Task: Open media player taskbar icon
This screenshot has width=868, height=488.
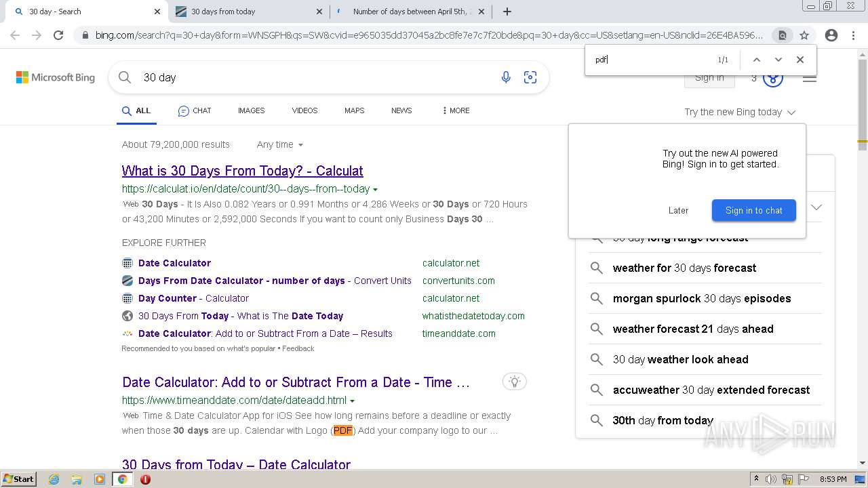Action: [x=100, y=479]
